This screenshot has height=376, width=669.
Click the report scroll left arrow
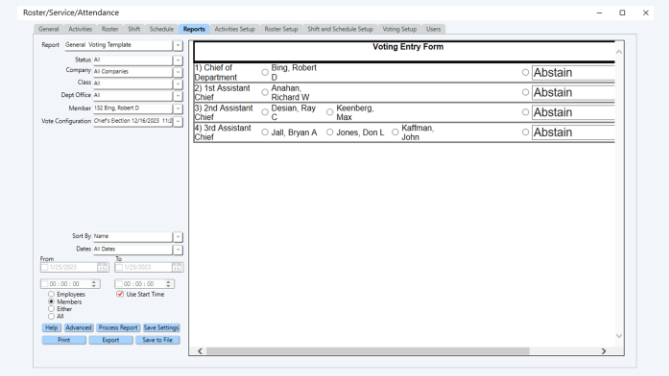pos(200,351)
